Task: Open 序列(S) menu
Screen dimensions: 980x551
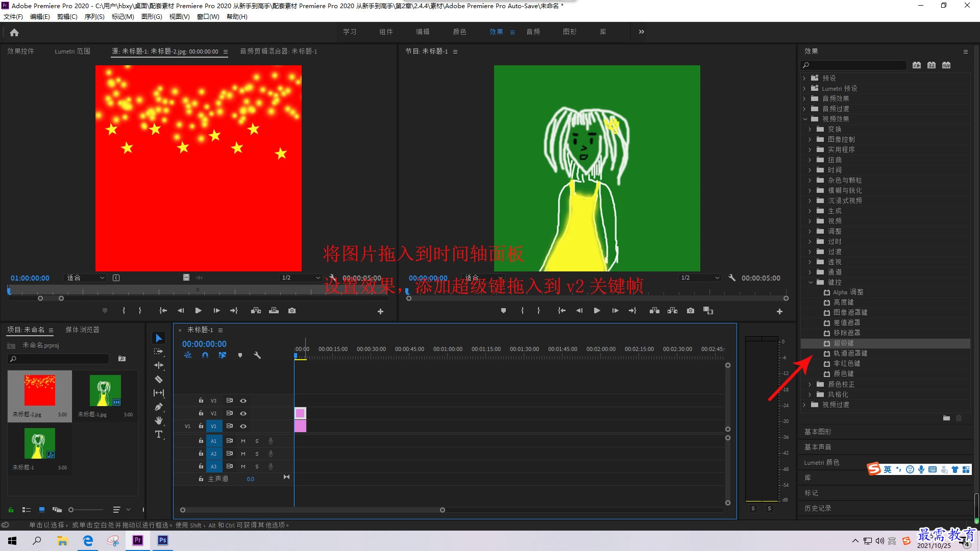Action: [94, 16]
